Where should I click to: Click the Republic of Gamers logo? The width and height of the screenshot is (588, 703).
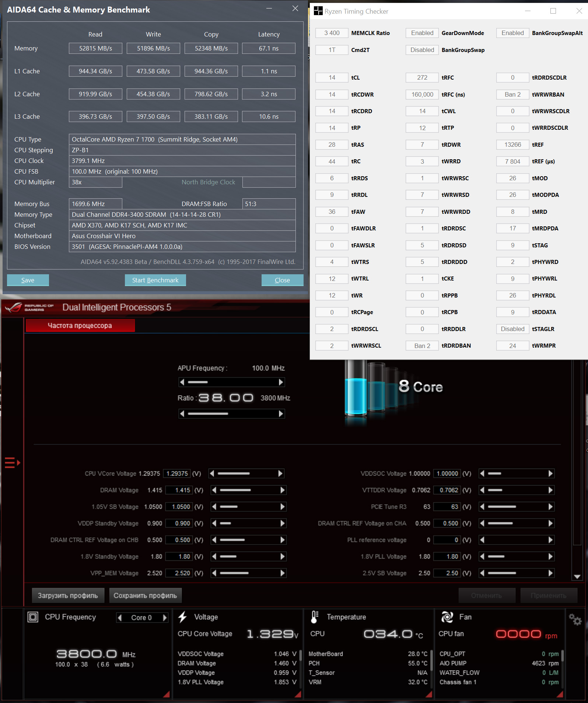pyautogui.click(x=29, y=307)
